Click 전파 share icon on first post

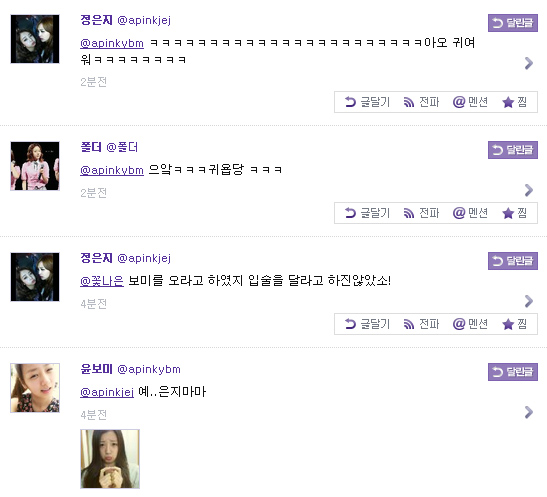[x=421, y=102]
